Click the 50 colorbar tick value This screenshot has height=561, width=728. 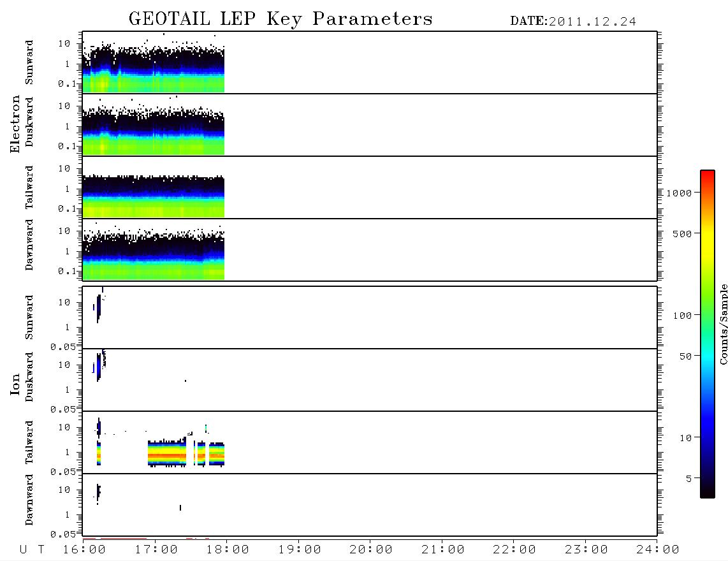pos(685,356)
